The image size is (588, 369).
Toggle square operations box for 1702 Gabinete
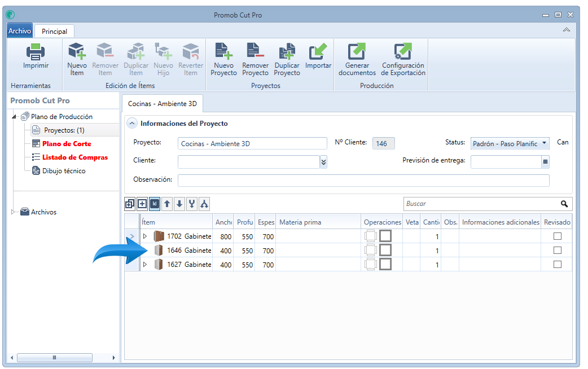pyautogui.click(x=385, y=236)
